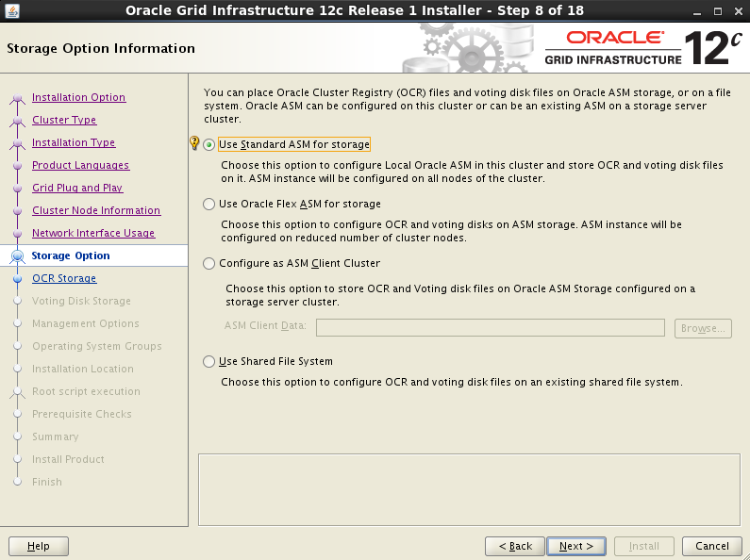Image resolution: width=750 pixels, height=560 pixels.
Task: Click the Grid Plug and Play step bullet
Action: (x=17, y=189)
